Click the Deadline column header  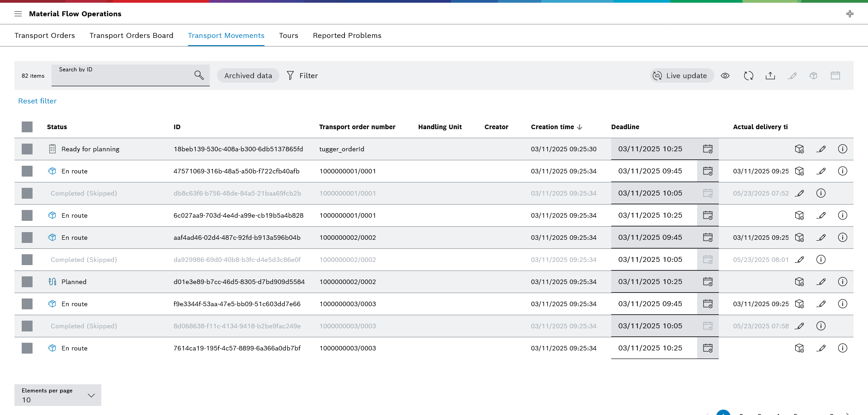coord(625,127)
